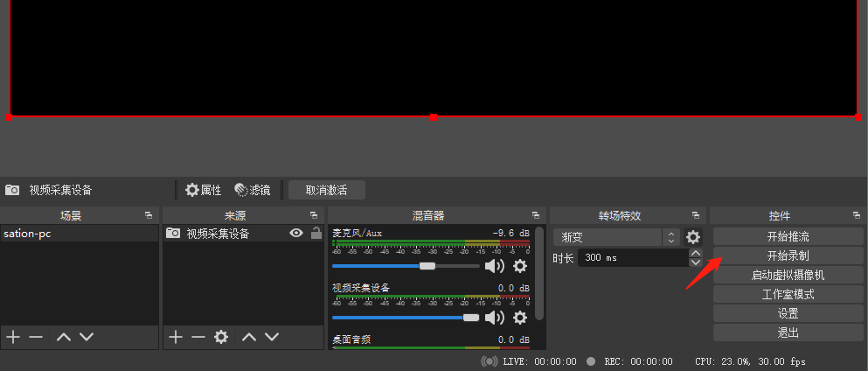Remove scene with the minus icon

(36, 337)
